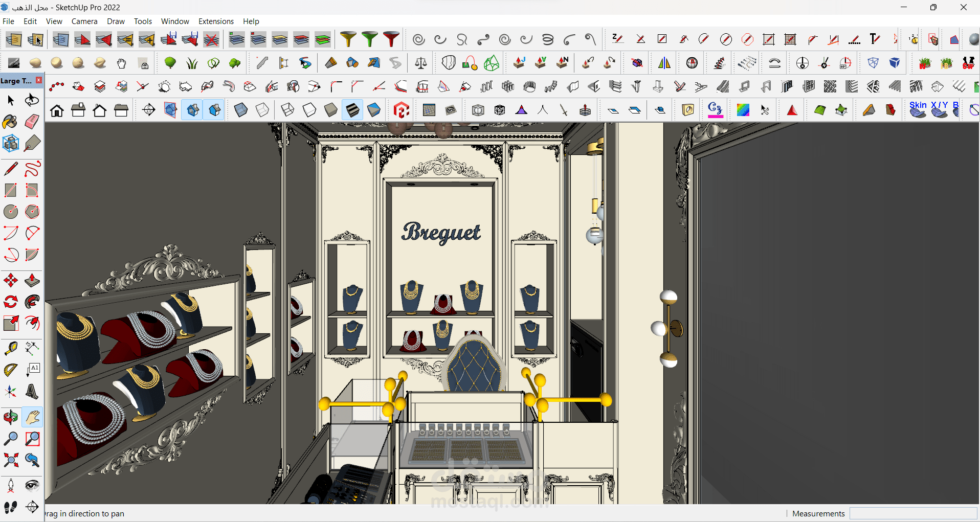Toggle Monochrome face style

pos(374,110)
